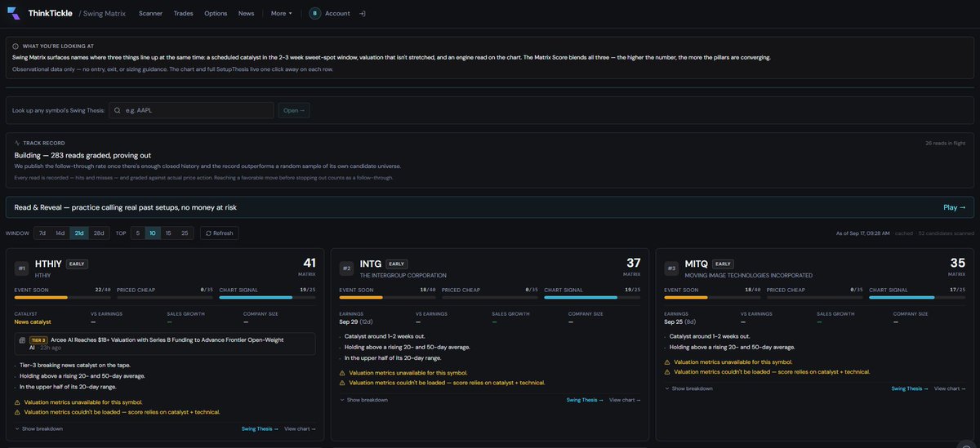This screenshot has width=980, height=448.
Task: Open the Swing Thesis link for HTHIY
Action: tap(260, 428)
